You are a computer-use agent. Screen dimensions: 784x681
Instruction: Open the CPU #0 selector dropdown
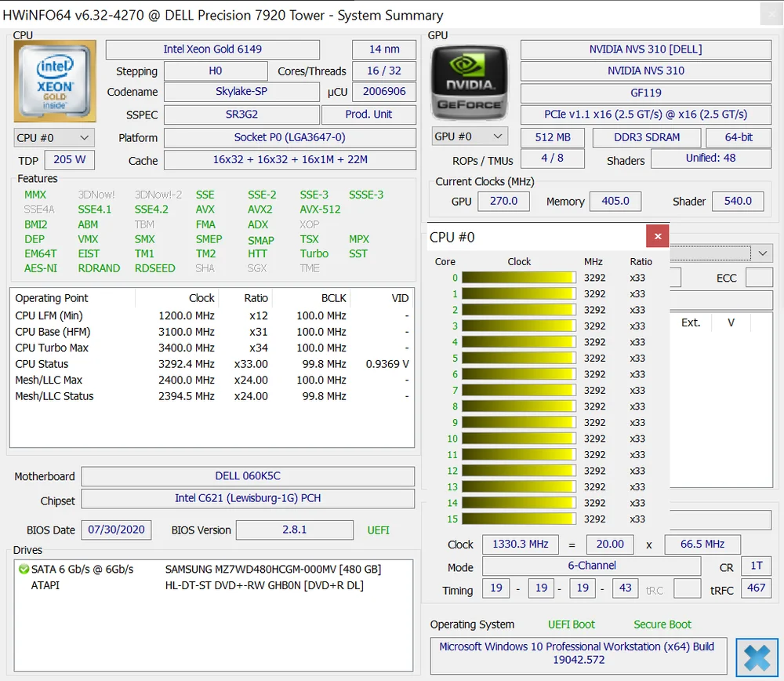[x=54, y=137]
